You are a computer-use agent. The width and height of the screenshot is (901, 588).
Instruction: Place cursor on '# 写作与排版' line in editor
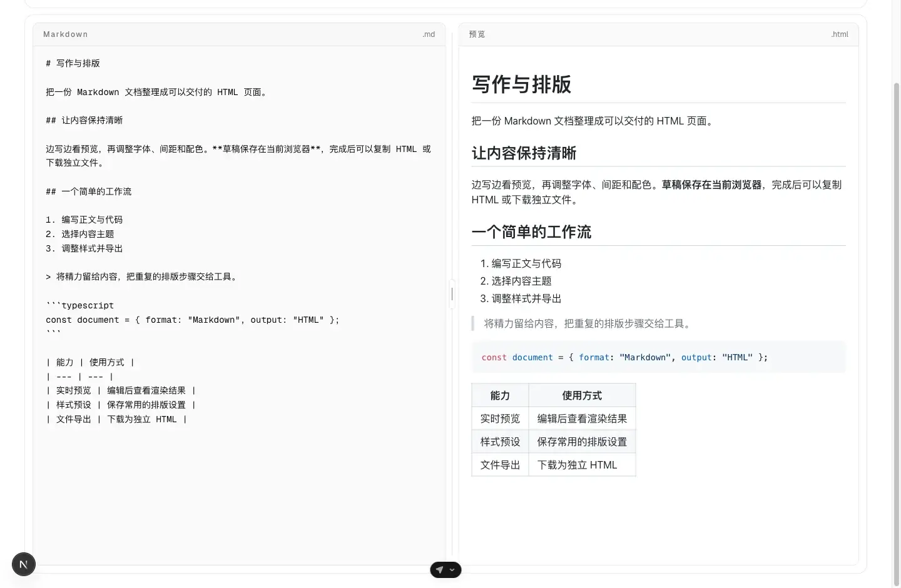73,63
